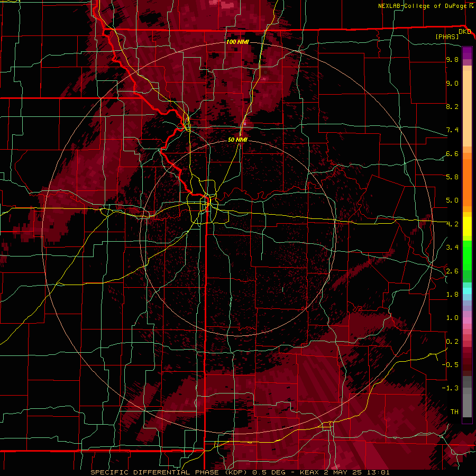Image resolution: width=476 pixels, height=476 pixels.
Task: Click the 4.2 value on the color scale
Action: click(452, 224)
